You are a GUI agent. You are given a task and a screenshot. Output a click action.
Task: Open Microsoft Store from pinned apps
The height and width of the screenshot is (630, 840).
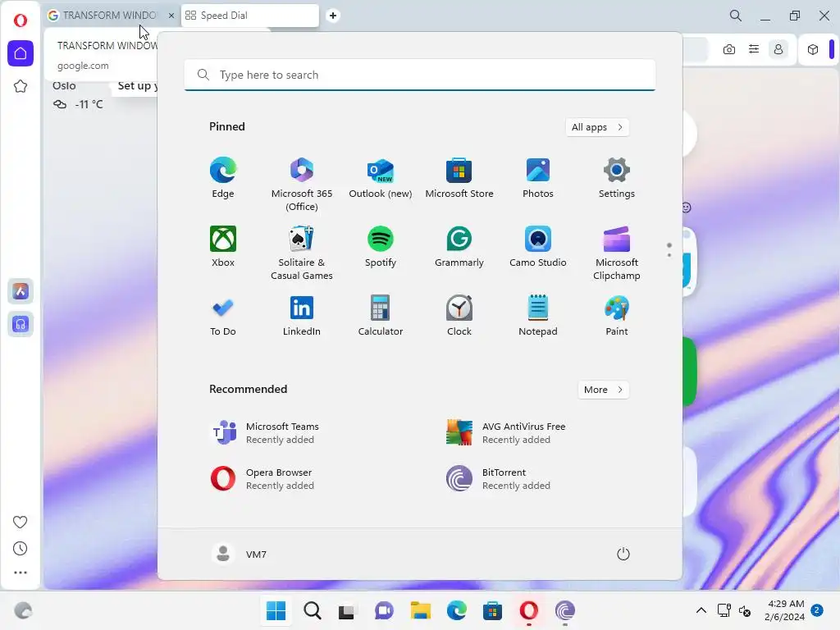coord(459,178)
